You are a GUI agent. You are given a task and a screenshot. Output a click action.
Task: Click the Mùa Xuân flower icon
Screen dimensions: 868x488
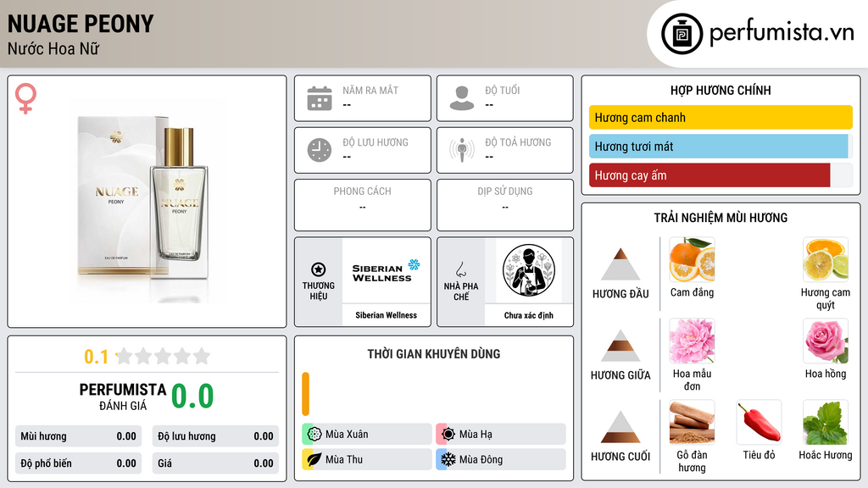[314, 435]
